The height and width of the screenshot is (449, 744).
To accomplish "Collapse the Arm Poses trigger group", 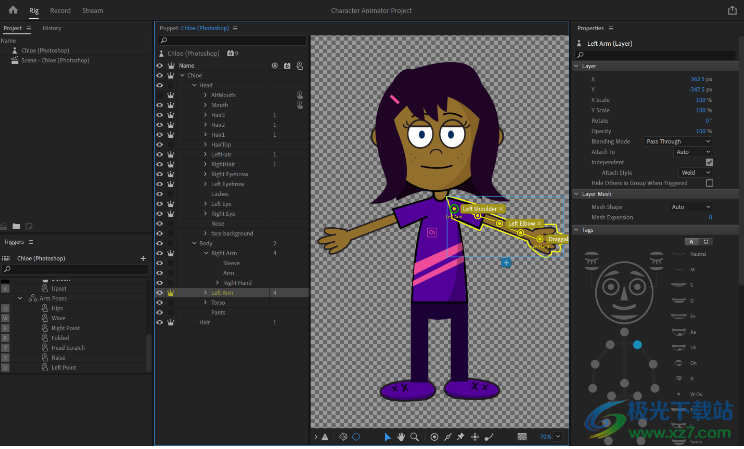I will (x=20, y=299).
